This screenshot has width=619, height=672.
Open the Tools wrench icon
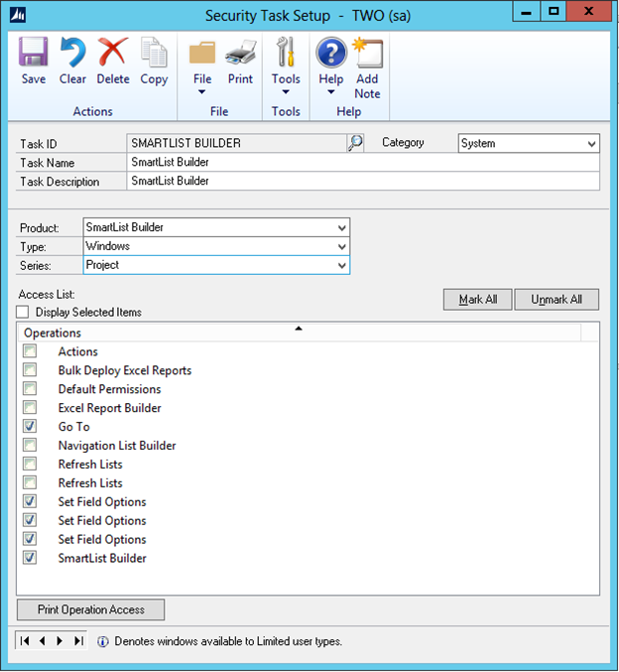pyautogui.click(x=286, y=52)
